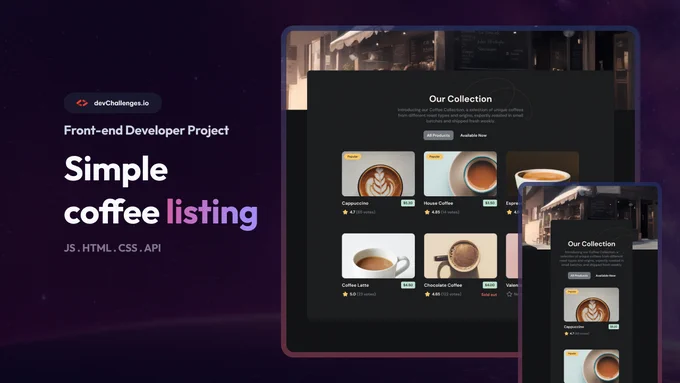Click Cappuccino price tag in desktop mockup
680x383 pixels.
click(408, 203)
